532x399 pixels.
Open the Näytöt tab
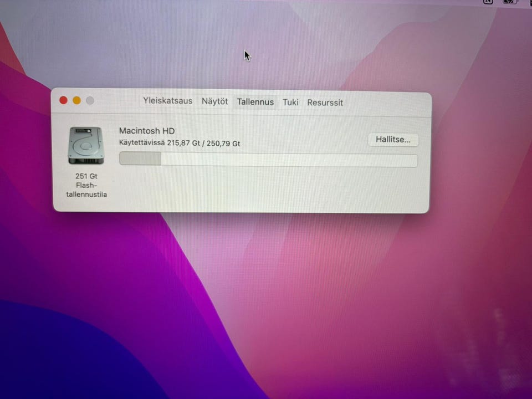[x=215, y=101]
